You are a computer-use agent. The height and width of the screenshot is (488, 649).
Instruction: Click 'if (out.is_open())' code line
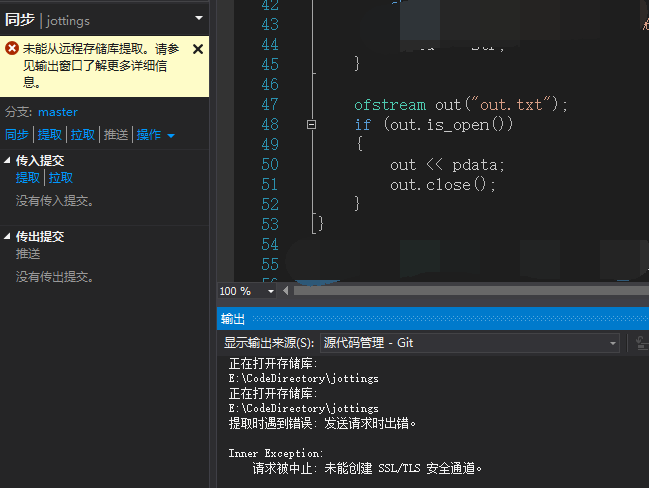point(434,125)
